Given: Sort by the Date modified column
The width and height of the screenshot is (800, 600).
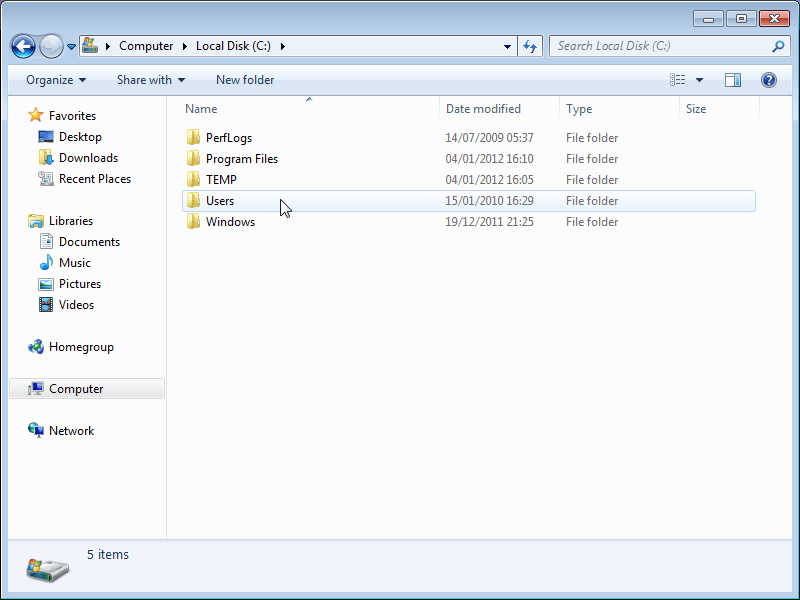Looking at the screenshot, I should [x=499, y=109].
